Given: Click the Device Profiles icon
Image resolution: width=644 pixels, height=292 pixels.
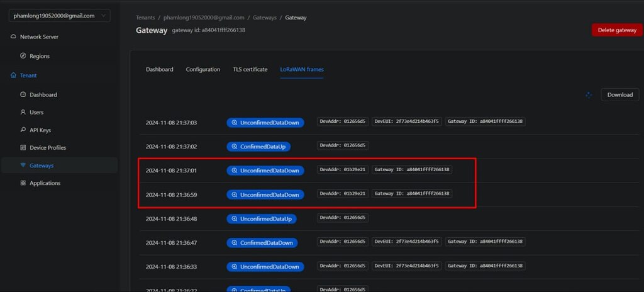Looking at the screenshot, I should (x=23, y=148).
